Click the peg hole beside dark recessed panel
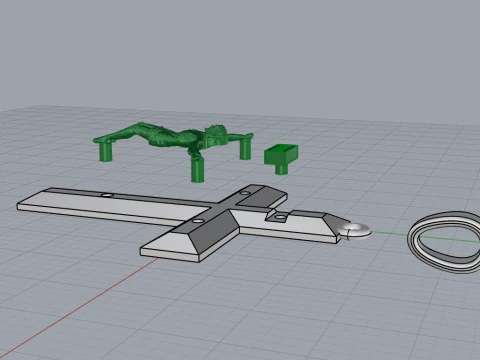 click(x=245, y=193)
